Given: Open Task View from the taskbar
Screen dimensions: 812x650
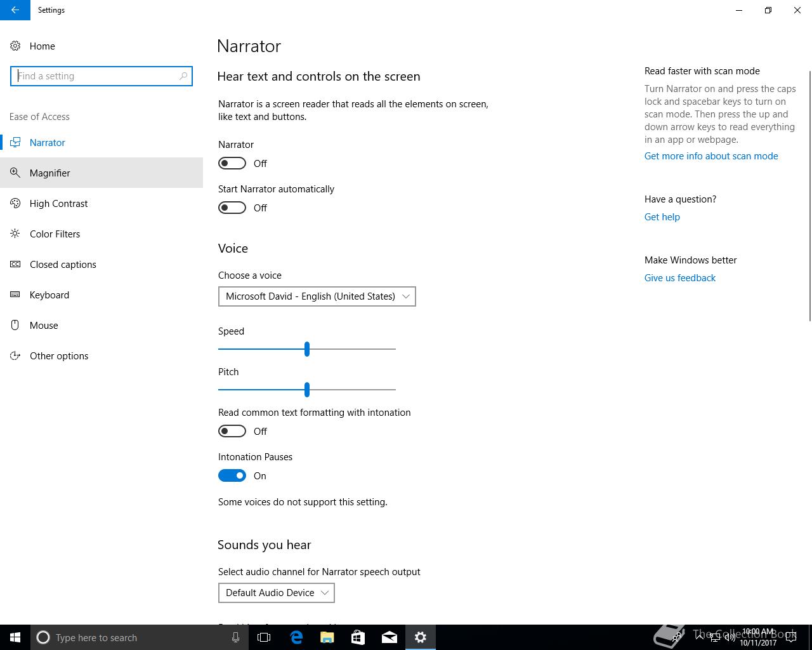Looking at the screenshot, I should (x=264, y=637).
